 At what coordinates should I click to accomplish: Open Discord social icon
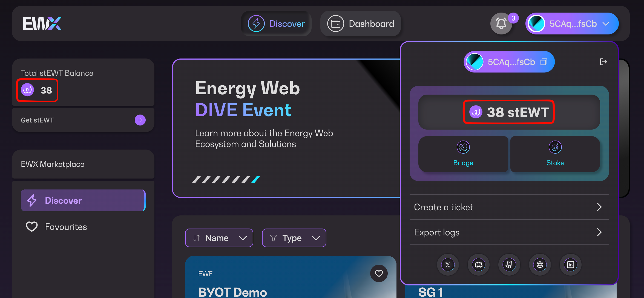tap(479, 265)
